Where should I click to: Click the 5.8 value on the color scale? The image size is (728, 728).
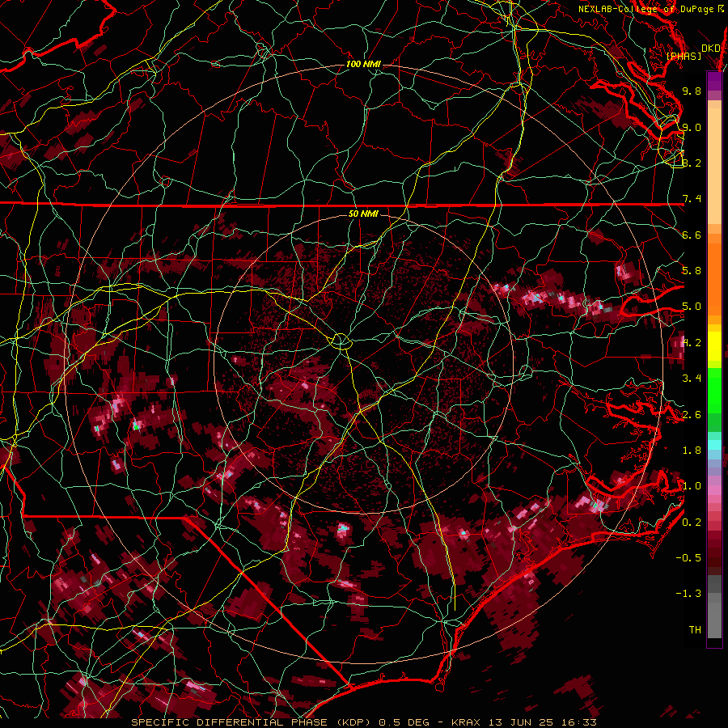[692, 271]
